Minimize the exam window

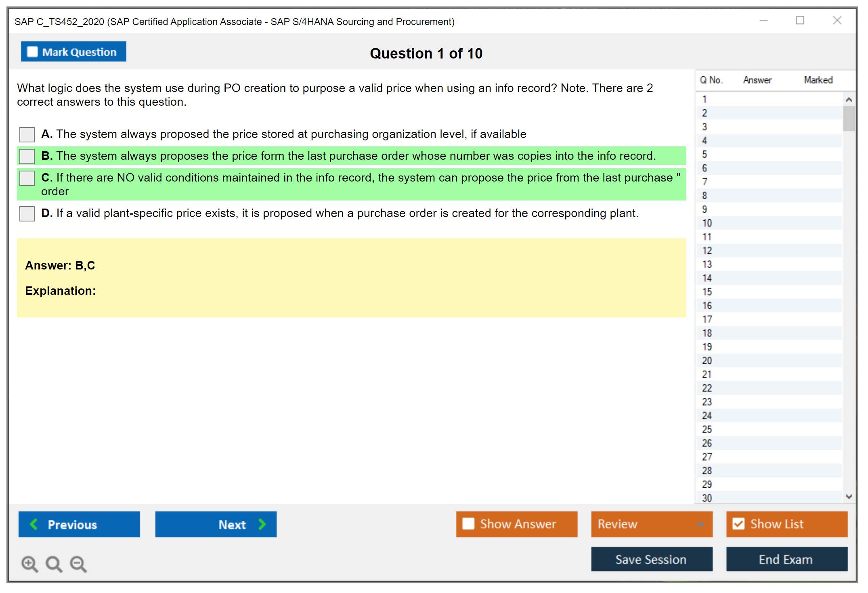(x=763, y=21)
